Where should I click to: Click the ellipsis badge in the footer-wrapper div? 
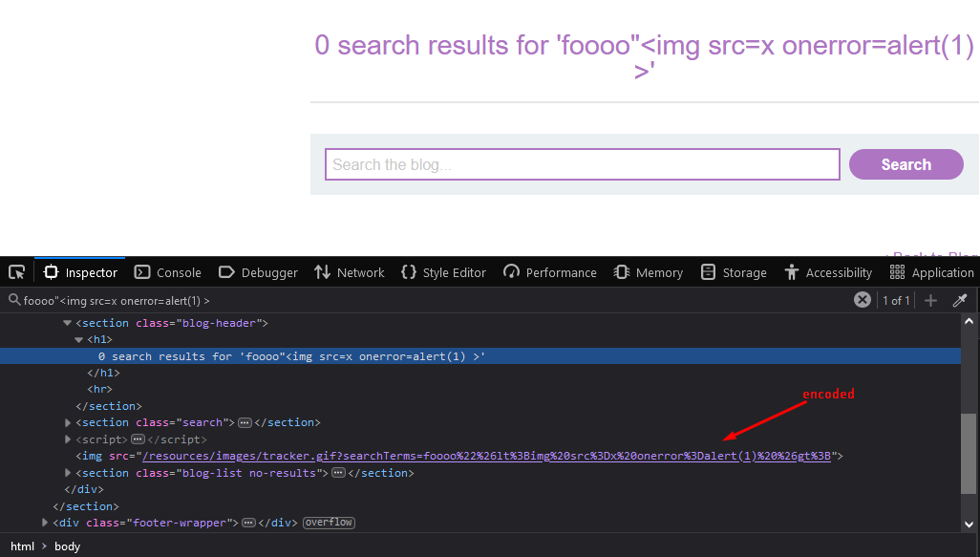pyautogui.click(x=248, y=523)
